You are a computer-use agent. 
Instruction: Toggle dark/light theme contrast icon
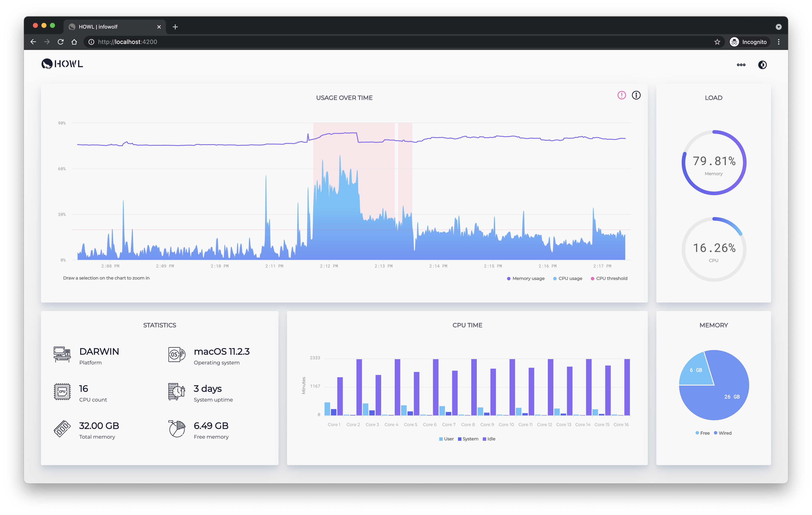tap(763, 65)
